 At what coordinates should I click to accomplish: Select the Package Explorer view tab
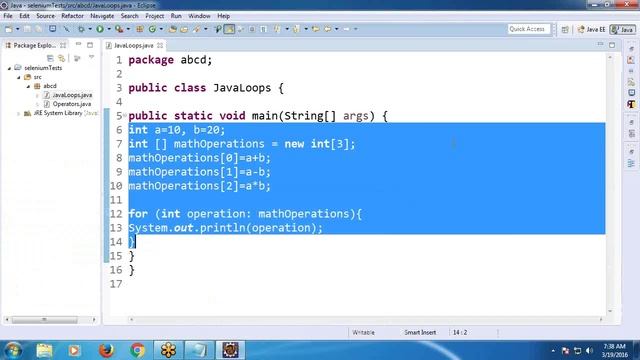pyautogui.click(x=35, y=45)
